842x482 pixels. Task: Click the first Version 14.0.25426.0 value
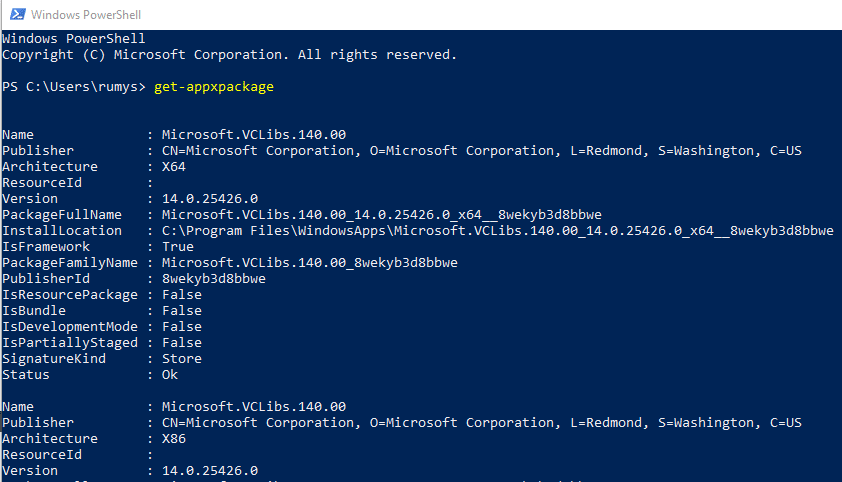pos(210,199)
